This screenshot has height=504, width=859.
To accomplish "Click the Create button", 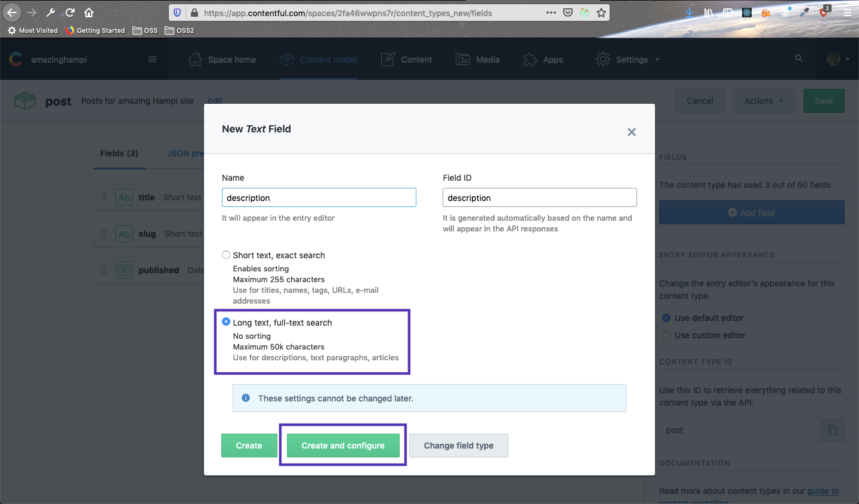I will 249,446.
